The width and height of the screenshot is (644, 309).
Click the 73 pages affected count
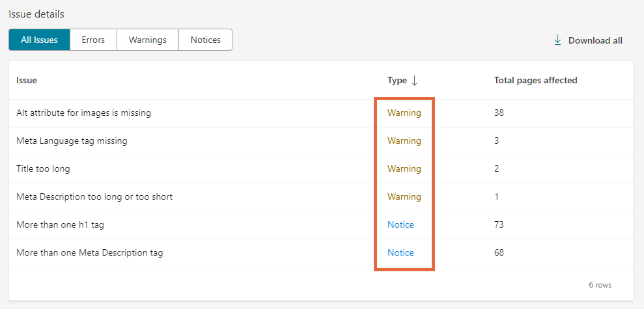point(499,224)
